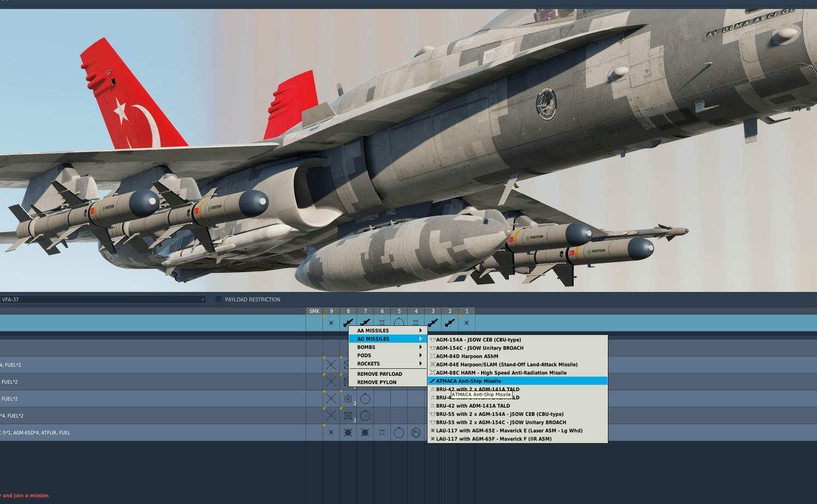Pick LAU-117 with AGM-65F Maverick F
The image size is (817, 504).
click(x=493, y=439)
